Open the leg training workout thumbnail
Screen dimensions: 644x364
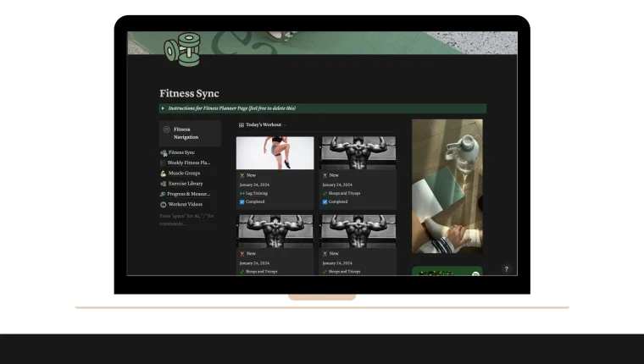(x=275, y=153)
